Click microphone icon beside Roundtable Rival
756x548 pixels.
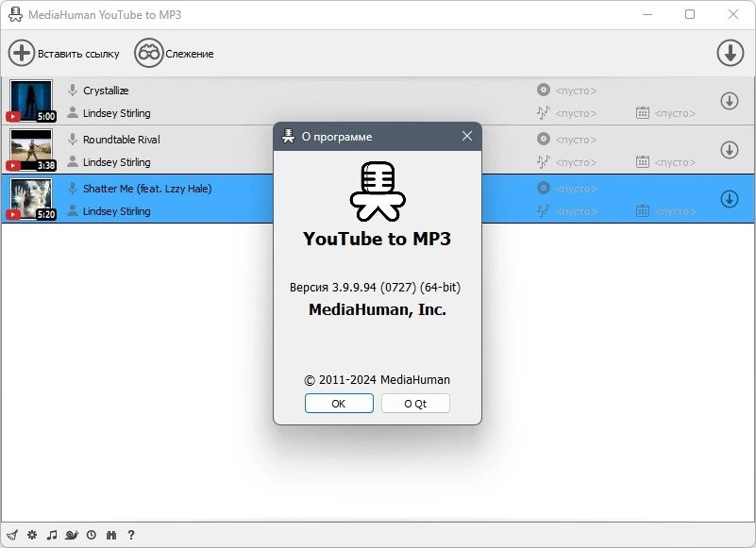coord(73,140)
